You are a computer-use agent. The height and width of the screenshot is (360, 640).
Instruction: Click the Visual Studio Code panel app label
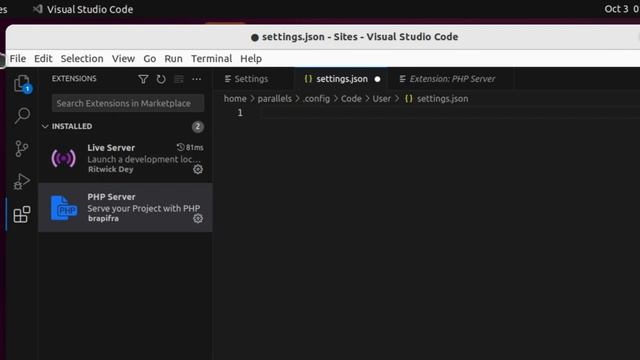[x=90, y=9]
